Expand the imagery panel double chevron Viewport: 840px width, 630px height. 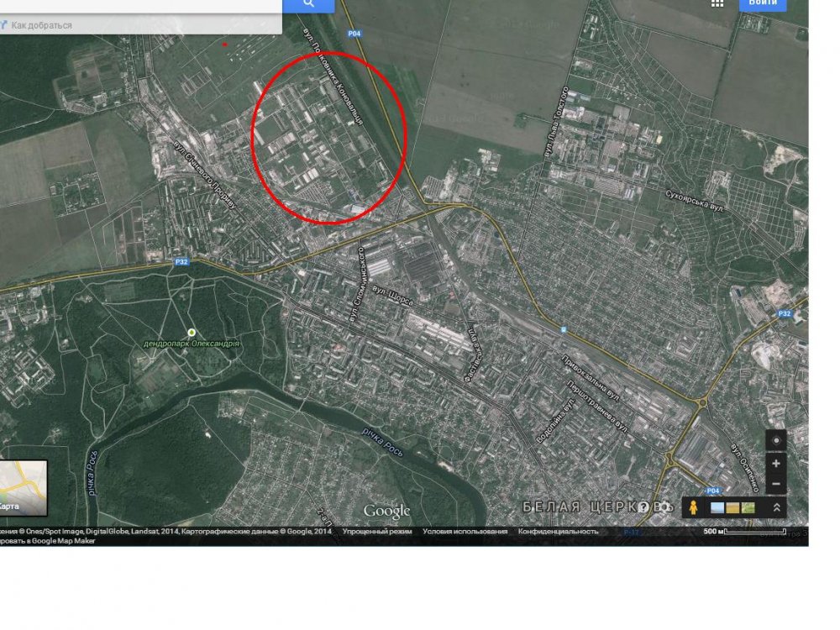pyautogui.click(x=776, y=507)
